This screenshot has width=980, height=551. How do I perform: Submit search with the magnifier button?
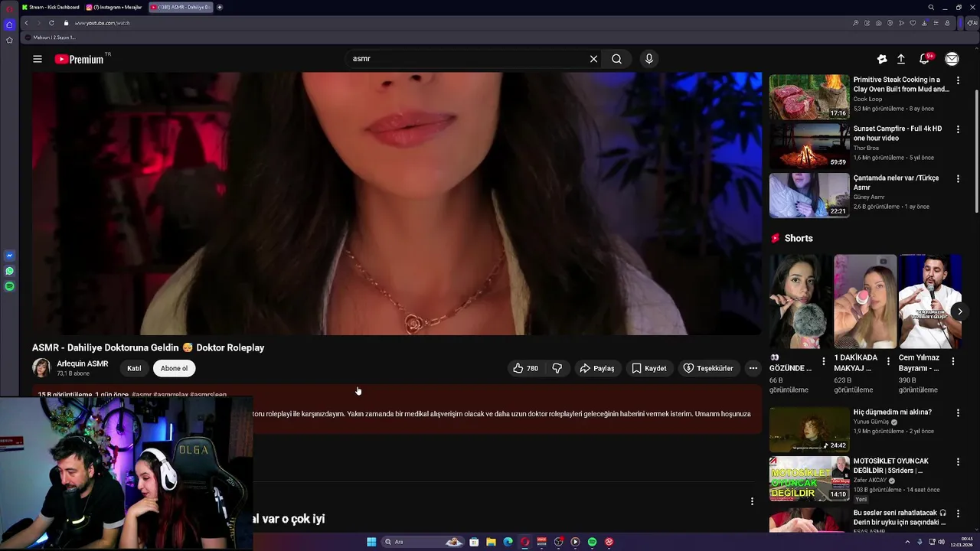[616, 59]
